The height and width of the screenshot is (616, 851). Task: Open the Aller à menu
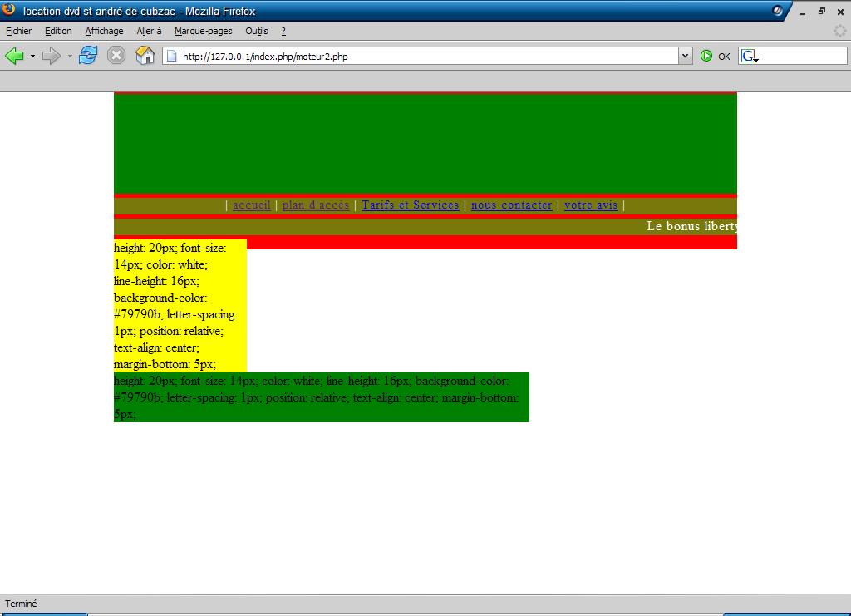point(150,31)
